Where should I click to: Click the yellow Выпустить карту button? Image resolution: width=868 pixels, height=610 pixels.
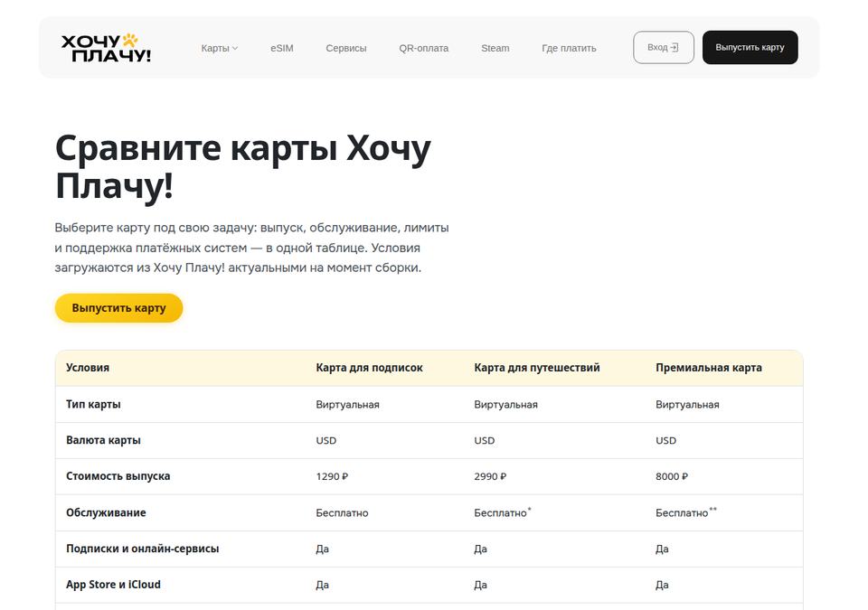point(119,308)
